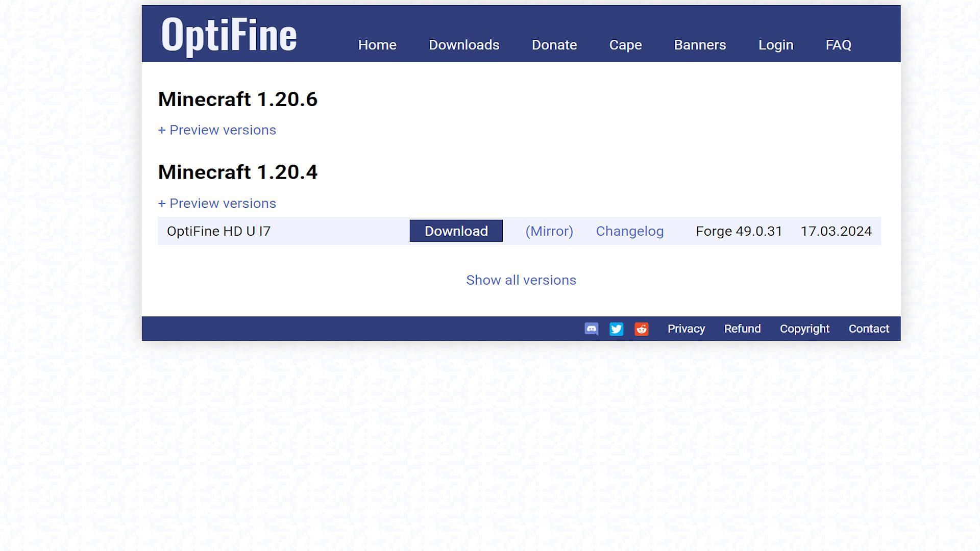Open Privacy policy page in footer
The image size is (980, 551).
(686, 329)
